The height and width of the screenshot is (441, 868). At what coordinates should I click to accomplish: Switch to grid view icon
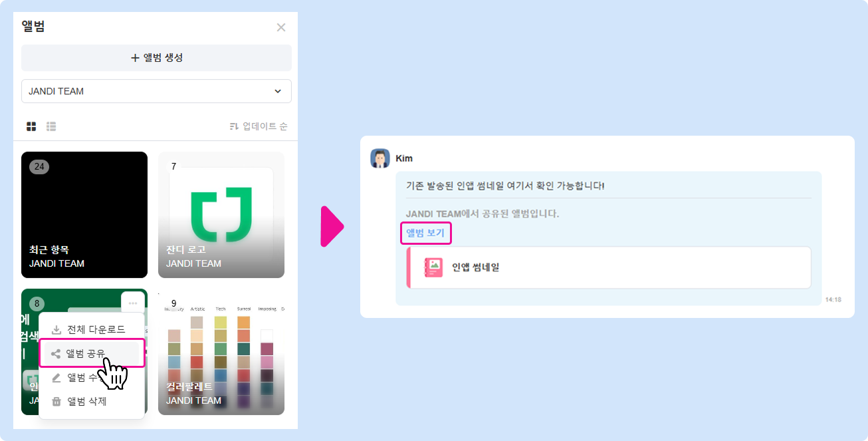pos(31,126)
